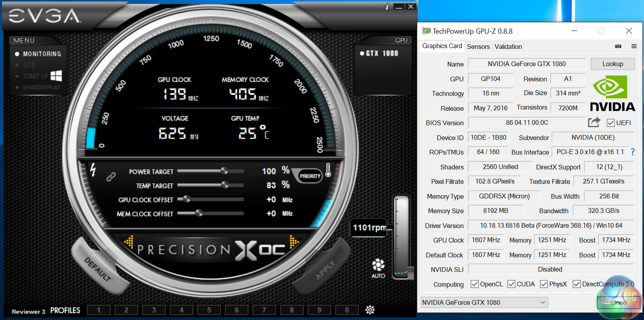Select profile slot 1

(99, 310)
